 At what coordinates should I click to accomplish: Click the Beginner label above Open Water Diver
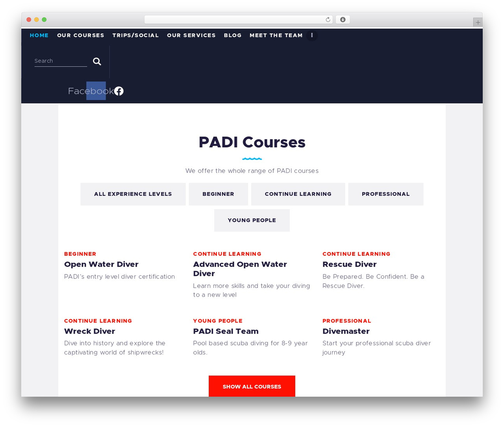click(80, 254)
